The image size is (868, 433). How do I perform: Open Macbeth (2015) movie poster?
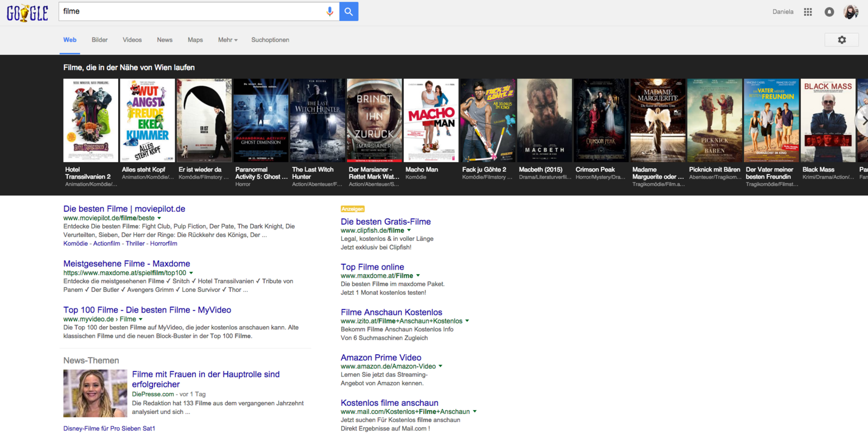[545, 120]
